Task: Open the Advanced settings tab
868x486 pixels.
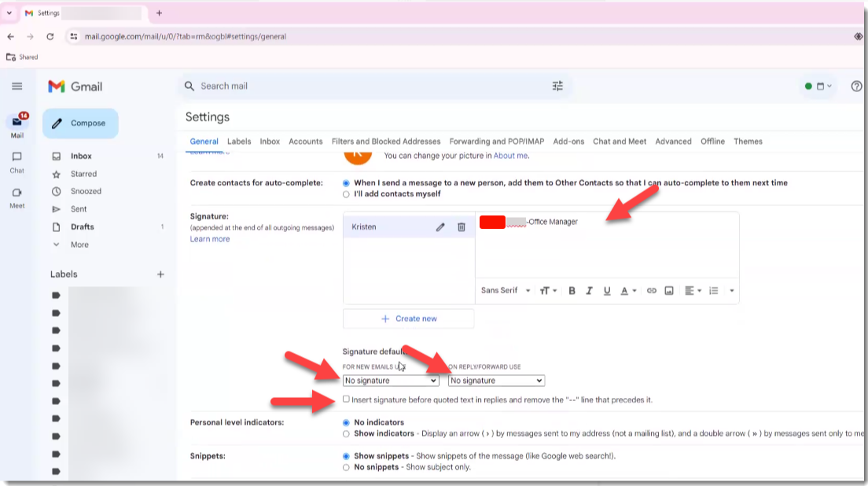Action: point(673,142)
